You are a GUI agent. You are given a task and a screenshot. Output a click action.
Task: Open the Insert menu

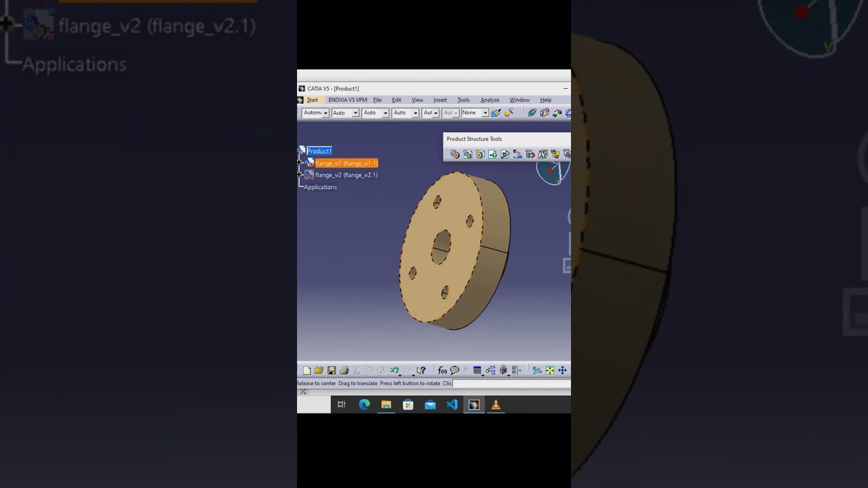[x=440, y=100]
